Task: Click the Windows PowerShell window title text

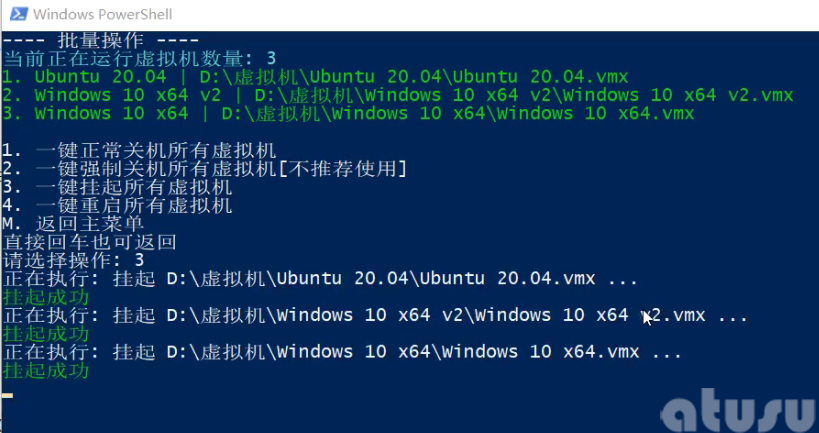Action: [x=102, y=15]
